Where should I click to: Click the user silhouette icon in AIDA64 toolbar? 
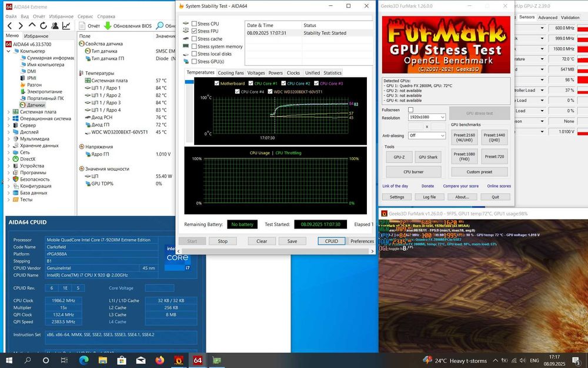coord(55,25)
